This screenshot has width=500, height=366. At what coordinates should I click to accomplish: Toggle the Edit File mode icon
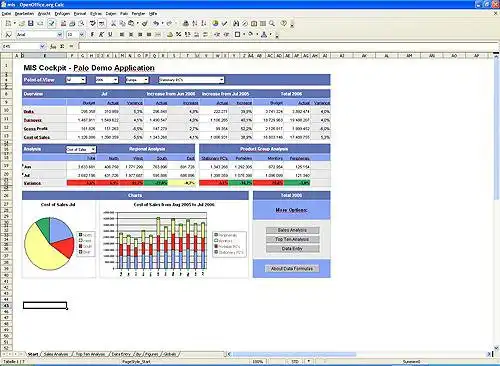(x=51, y=23)
